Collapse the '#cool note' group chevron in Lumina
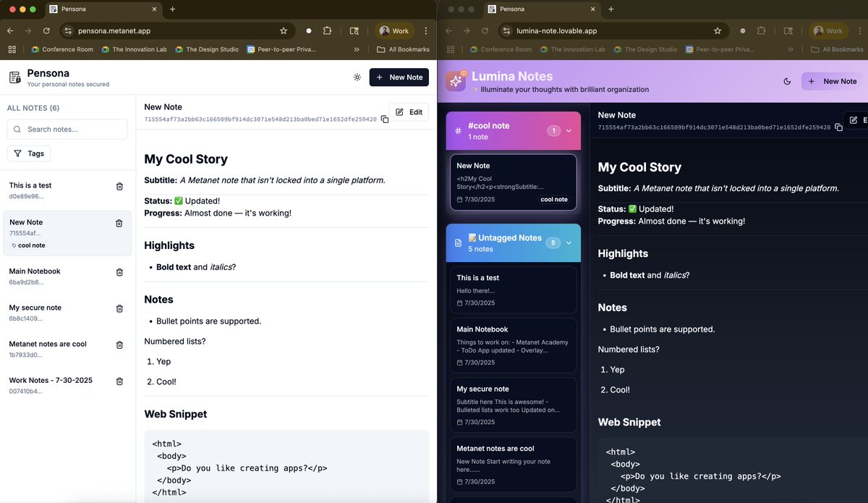This screenshot has height=503, width=868. 569,131
